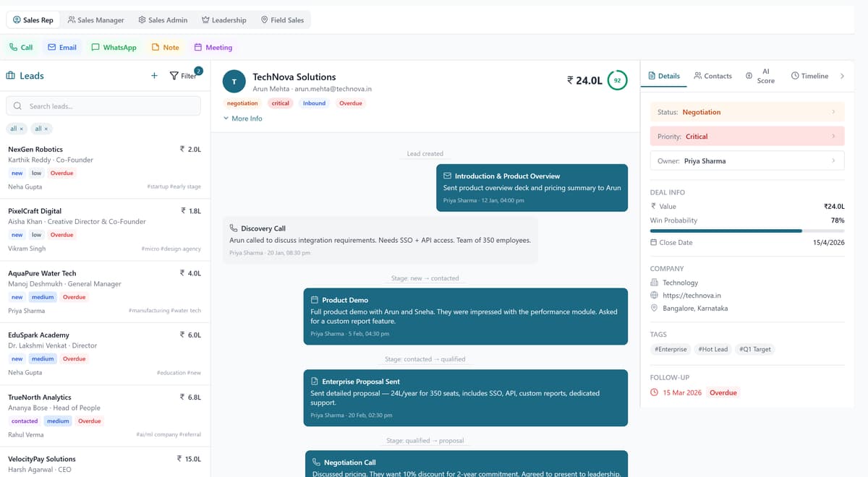Click the filter badge showing 2
868x477 pixels.
pos(198,71)
